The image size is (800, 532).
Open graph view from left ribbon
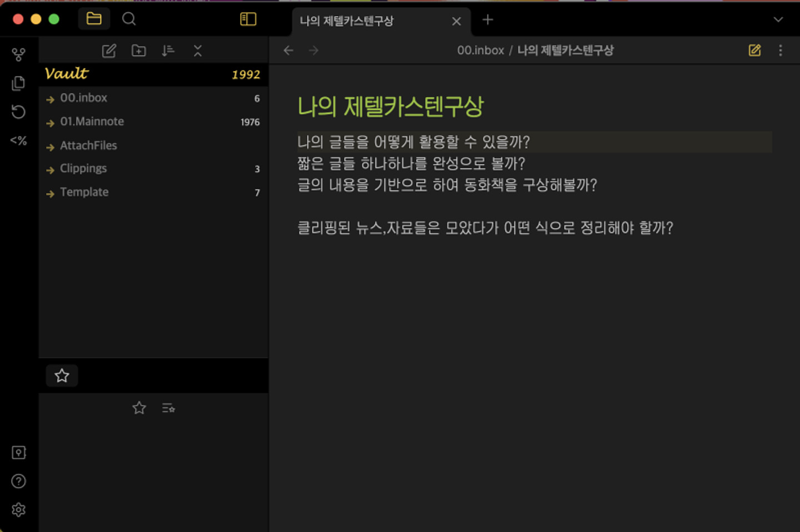tap(18, 54)
